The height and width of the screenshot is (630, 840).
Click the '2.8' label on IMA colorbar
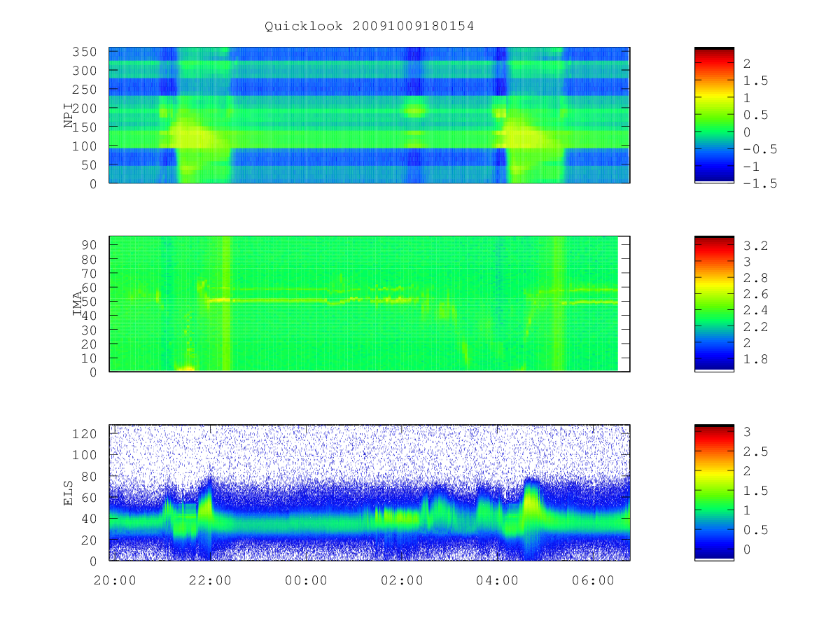tap(755, 278)
